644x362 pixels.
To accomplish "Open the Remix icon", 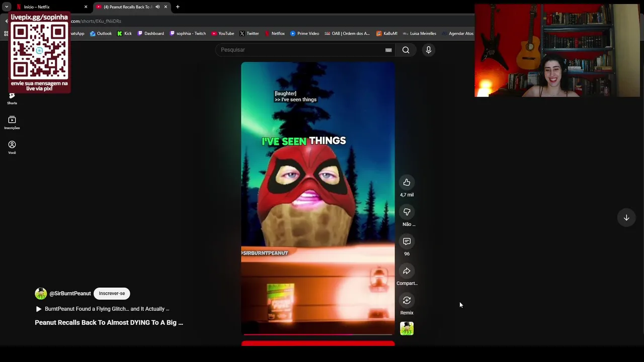I will point(407,300).
